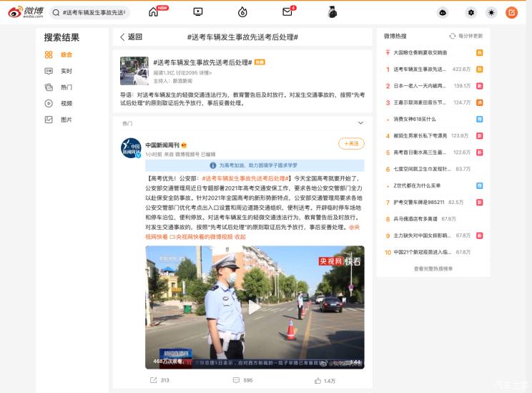
Task: Open the messages envelope icon
Action: click(x=287, y=12)
